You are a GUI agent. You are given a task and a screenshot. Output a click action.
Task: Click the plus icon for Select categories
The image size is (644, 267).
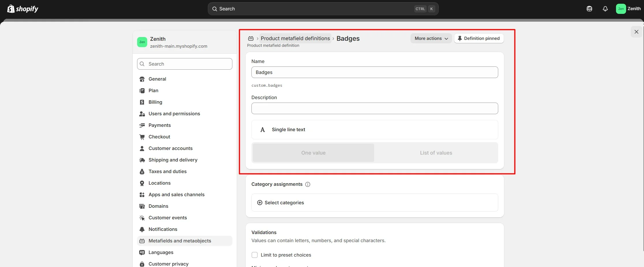coord(260,203)
